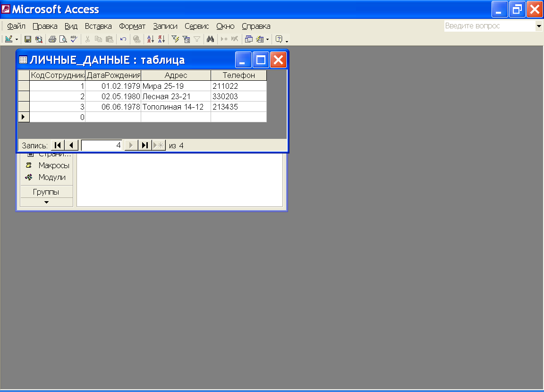The image size is (544, 392).
Task: Click the Группы bar in database window
Action: [46, 192]
